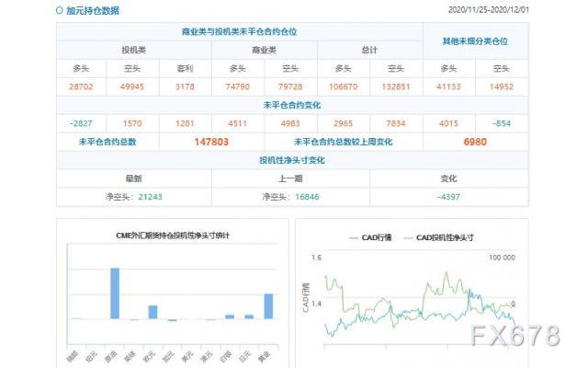The height and width of the screenshot is (368, 588).
Task: Click commercial short value 79728
Action: coord(290,86)
